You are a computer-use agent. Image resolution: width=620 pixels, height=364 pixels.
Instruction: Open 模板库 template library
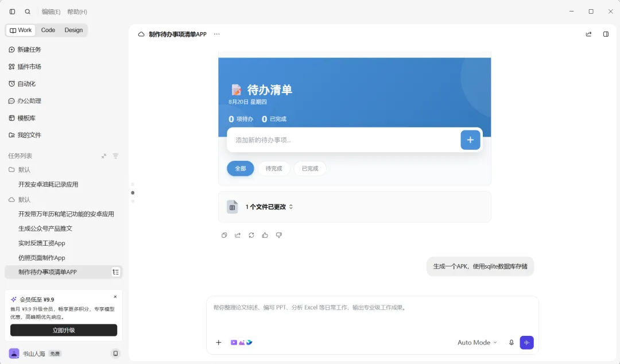click(22, 118)
